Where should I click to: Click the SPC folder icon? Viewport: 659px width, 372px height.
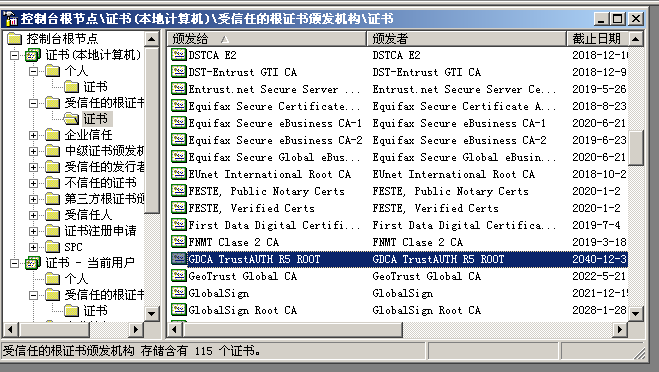53,247
